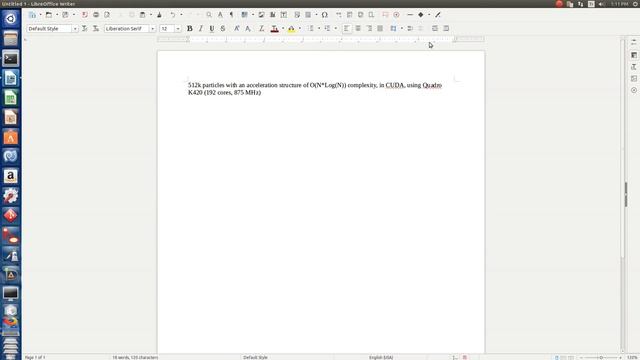Apply yellow highlighting color

pyautogui.click(x=291, y=29)
